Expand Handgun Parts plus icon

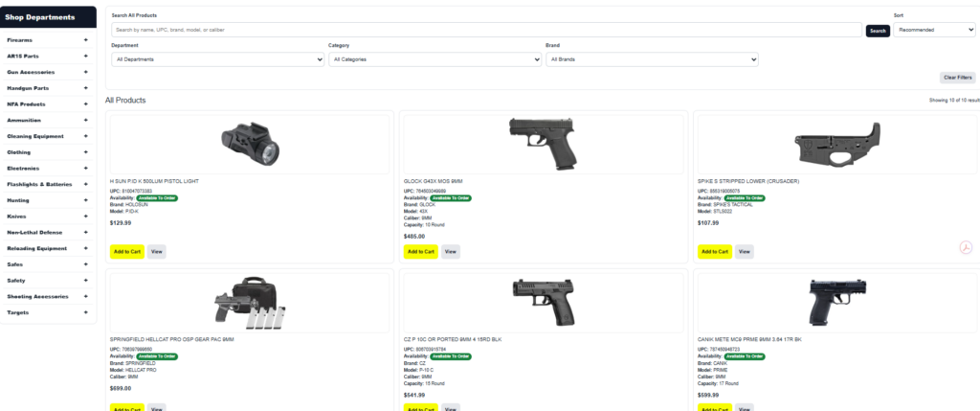[85, 88]
